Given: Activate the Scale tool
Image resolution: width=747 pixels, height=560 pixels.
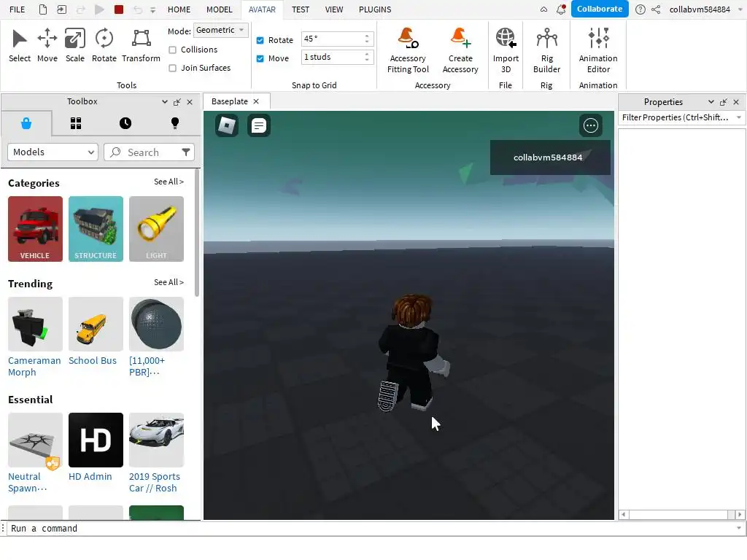Looking at the screenshot, I should pyautogui.click(x=75, y=45).
